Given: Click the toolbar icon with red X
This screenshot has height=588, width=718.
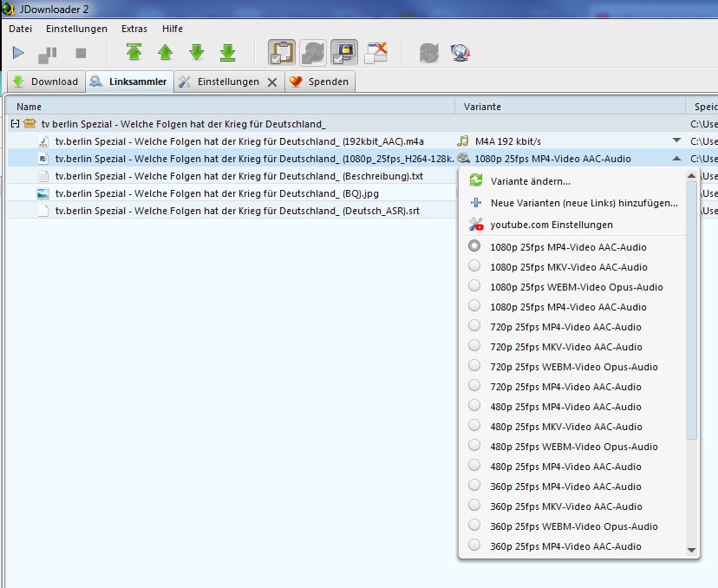Looking at the screenshot, I should 376,53.
